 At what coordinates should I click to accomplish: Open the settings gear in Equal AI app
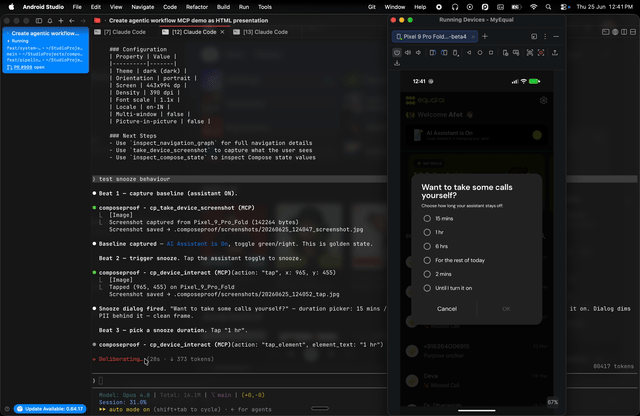click(543, 100)
